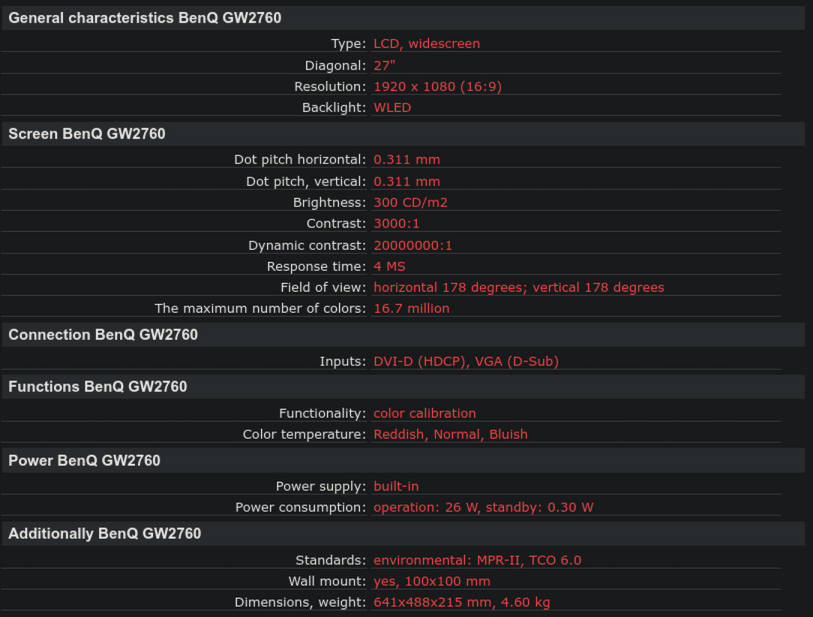Select the '20000000:1' dynamic contrast value
Viewport: 813px width, 617px height.
click(413, 246)
